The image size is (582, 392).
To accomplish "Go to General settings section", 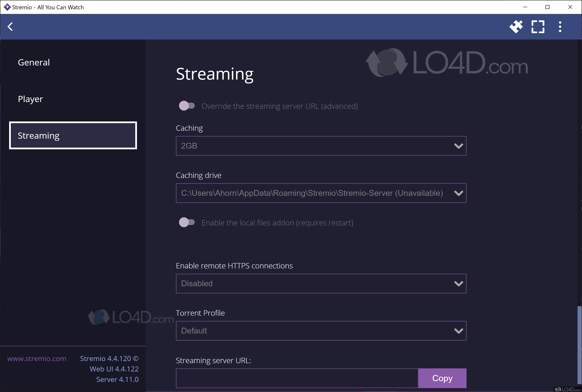I will 34,62.
